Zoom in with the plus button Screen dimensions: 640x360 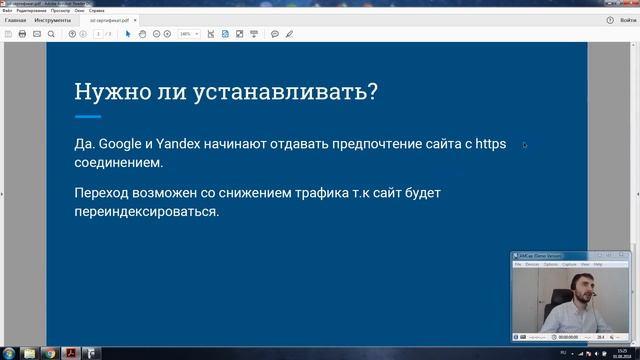pos(167,34)
